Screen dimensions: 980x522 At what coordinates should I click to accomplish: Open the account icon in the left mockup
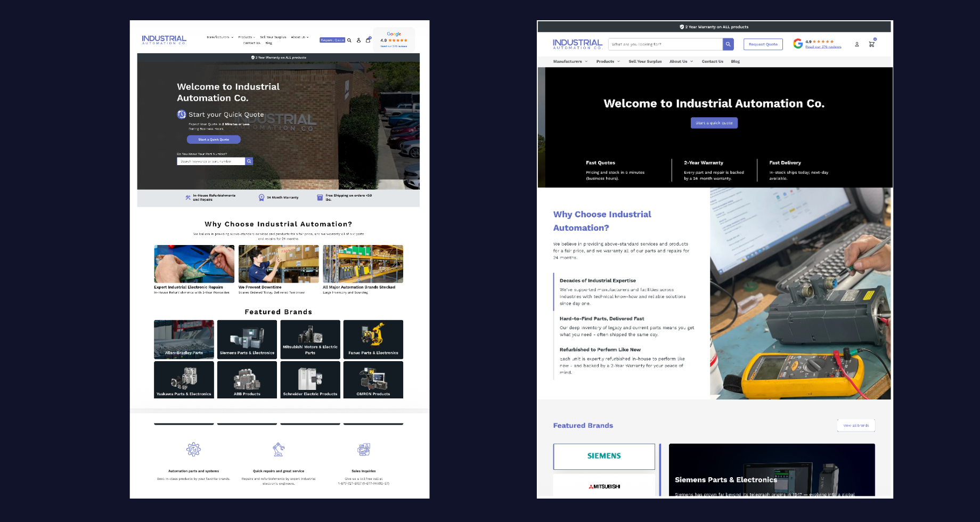click(x=358, y=40)
